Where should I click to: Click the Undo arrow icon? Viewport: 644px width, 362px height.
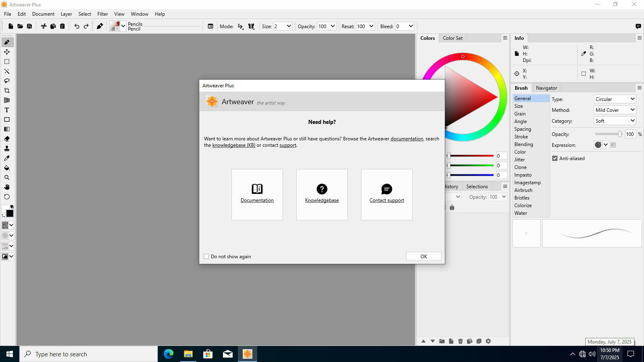77,26
